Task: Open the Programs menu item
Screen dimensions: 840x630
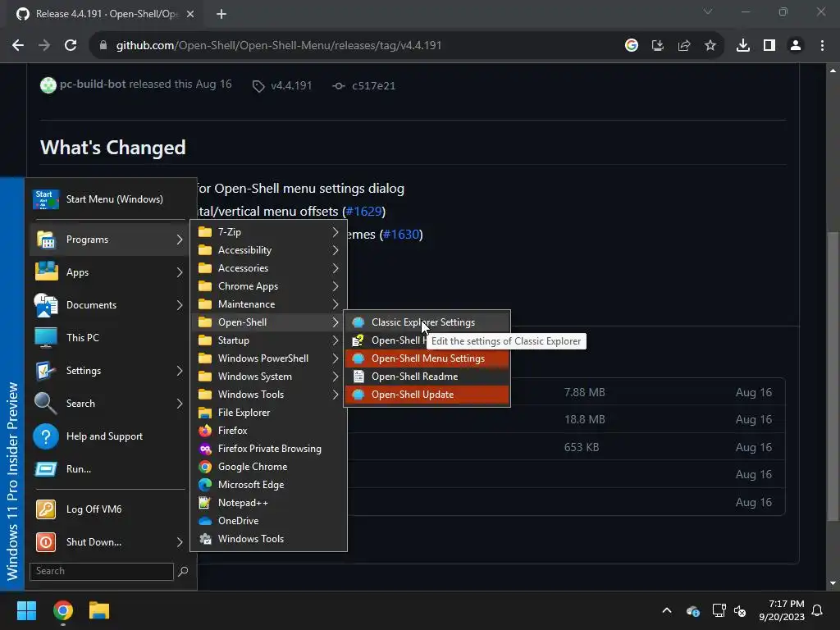Action: click(x=111, y=240)
